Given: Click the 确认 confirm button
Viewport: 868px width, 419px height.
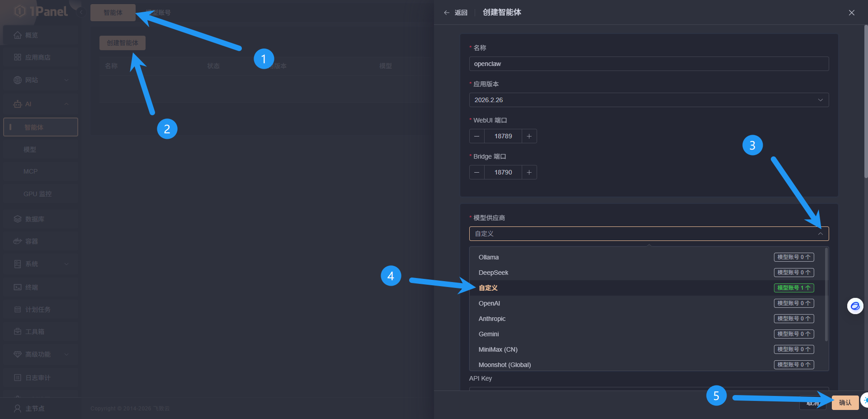Looking at the screenshot, I should click(x=844, y=403).
